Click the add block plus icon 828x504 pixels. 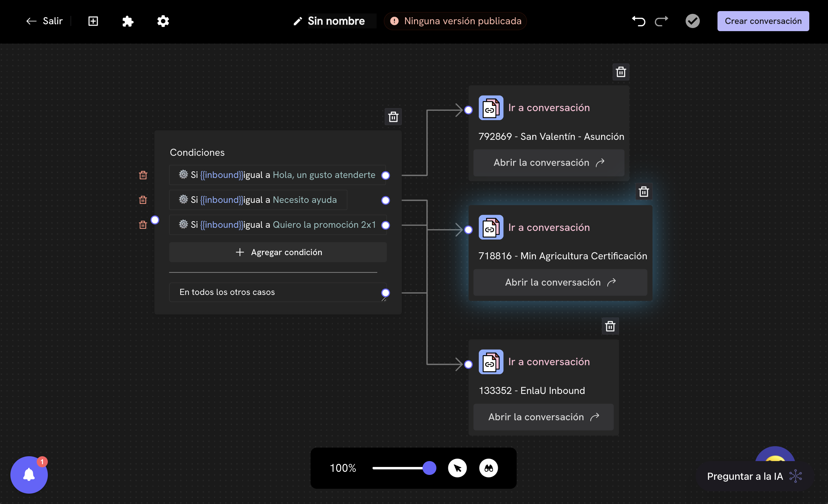[93, 21]
